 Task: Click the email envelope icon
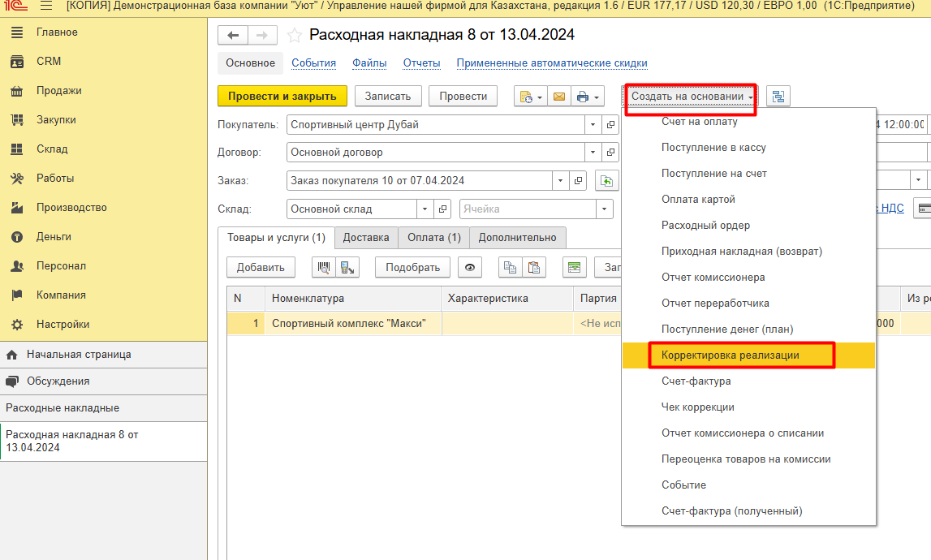pyautogui.click(x=558, y=97)
